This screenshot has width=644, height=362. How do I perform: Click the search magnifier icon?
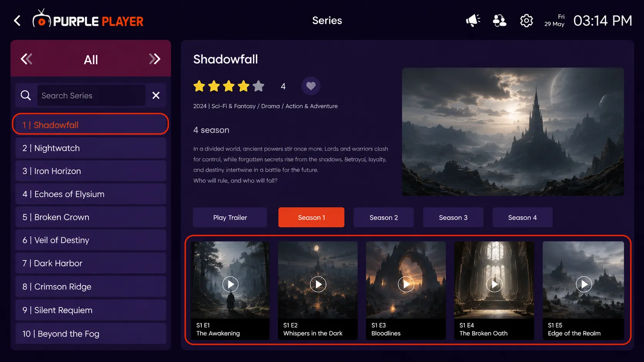tap(26, 95)
